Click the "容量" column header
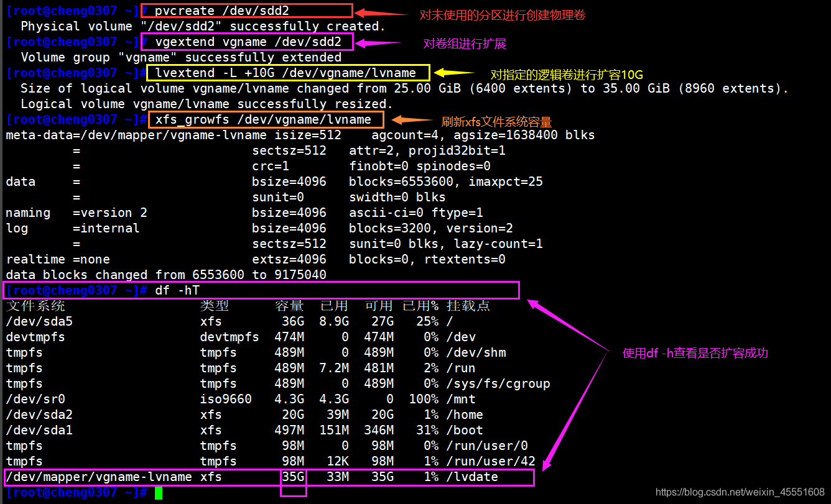831x504 pixels. pyautogui.click(x=289, y=306)
